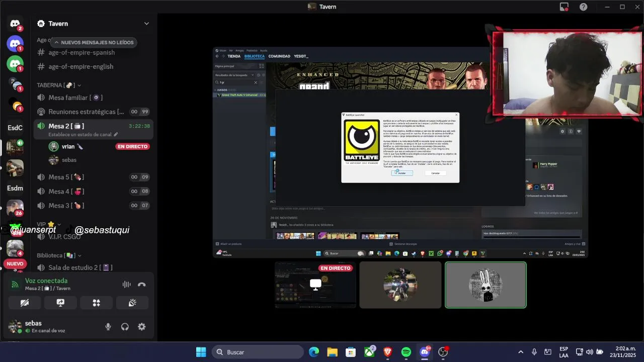Open the help question-mark icon
Image resolution: width=644 pixels, height=362 pixels.
(583, 7)
